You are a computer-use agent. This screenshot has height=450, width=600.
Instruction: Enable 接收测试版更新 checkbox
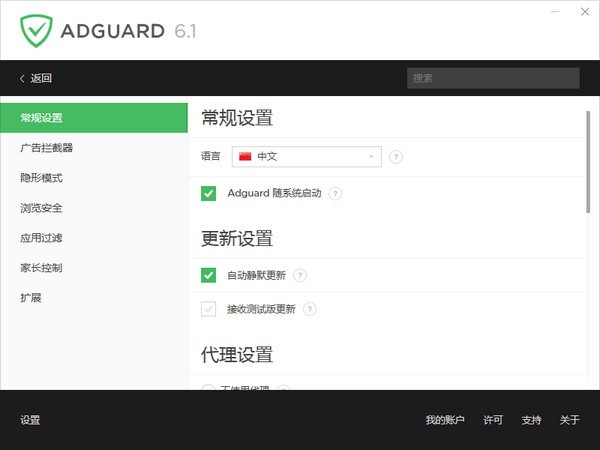209,309
